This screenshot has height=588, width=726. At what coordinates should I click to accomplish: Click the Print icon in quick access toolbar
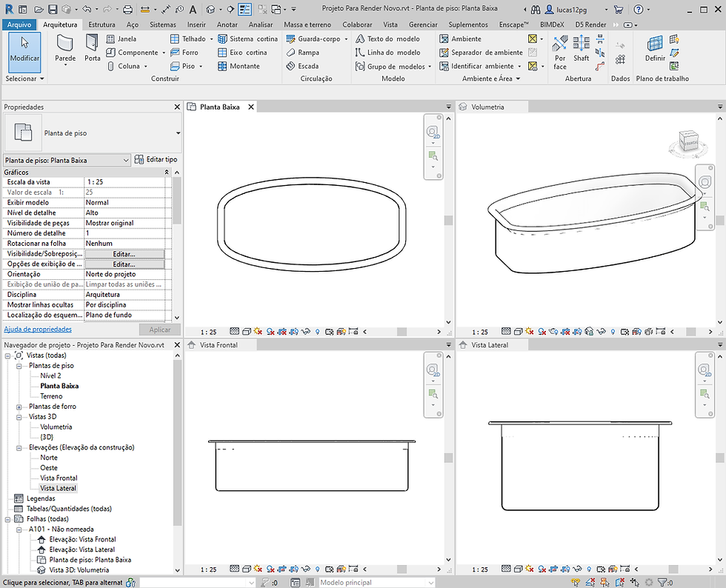point(127,10)
